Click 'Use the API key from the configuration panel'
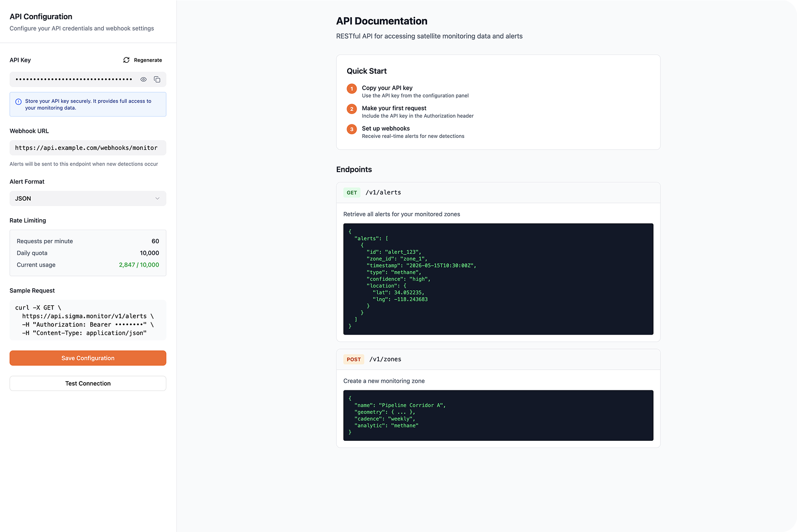 [x=415, y=96]
